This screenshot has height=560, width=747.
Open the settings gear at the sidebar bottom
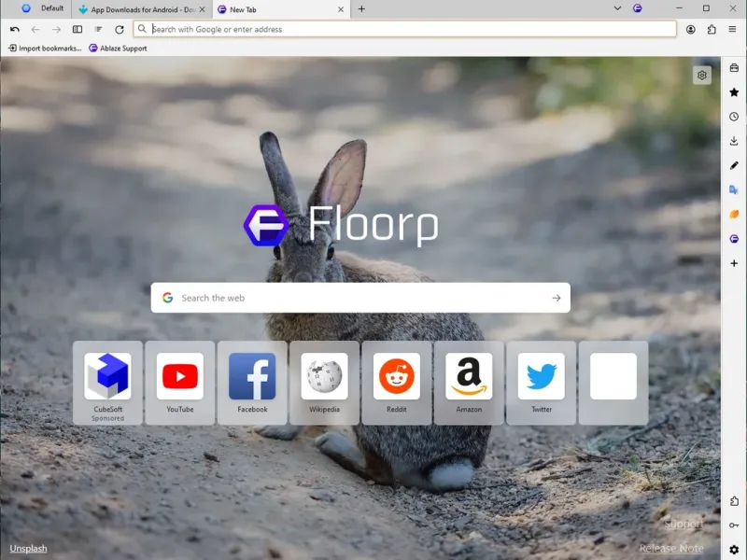[x=734, y=550]
